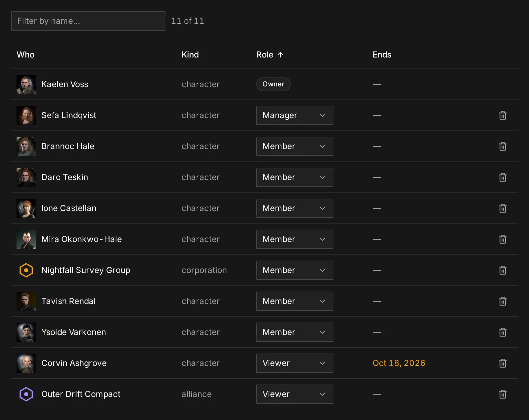
Task: Click the Filter by name input field
Action: click(x=88, y=21)
